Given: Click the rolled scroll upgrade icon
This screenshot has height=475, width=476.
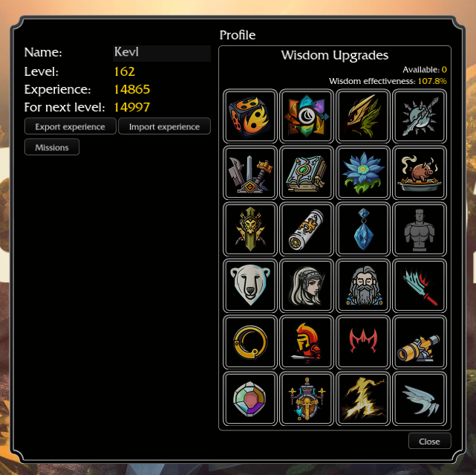Looking at the screenshot, I should (x=307, y=229).
